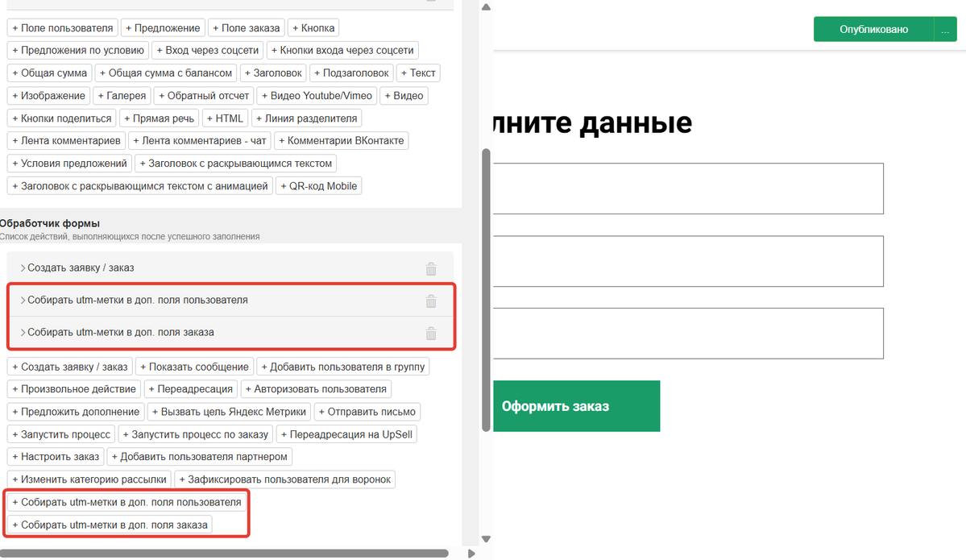Remove "Собирать utm-метки в доп. поля заказа" using trash icon
Screen dimensions: 966x560
click(431, 333)
